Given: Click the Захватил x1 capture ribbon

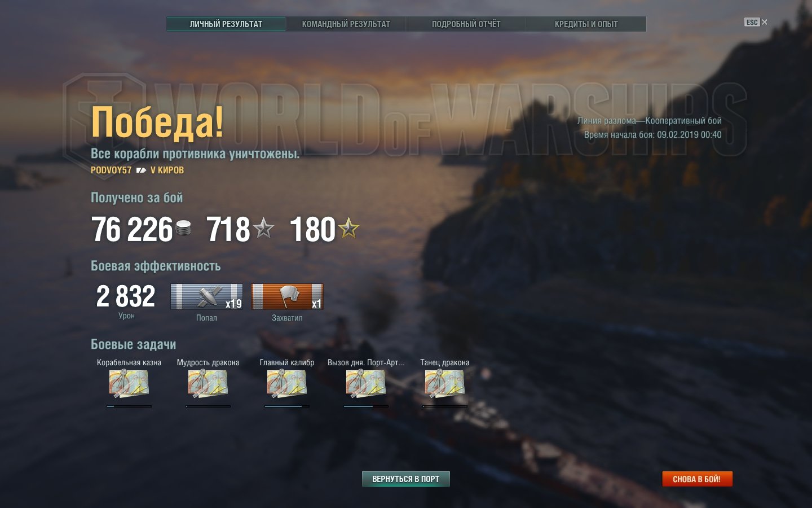Looking at the screenshot, I should pyautogui.click(x=287, y=296).
